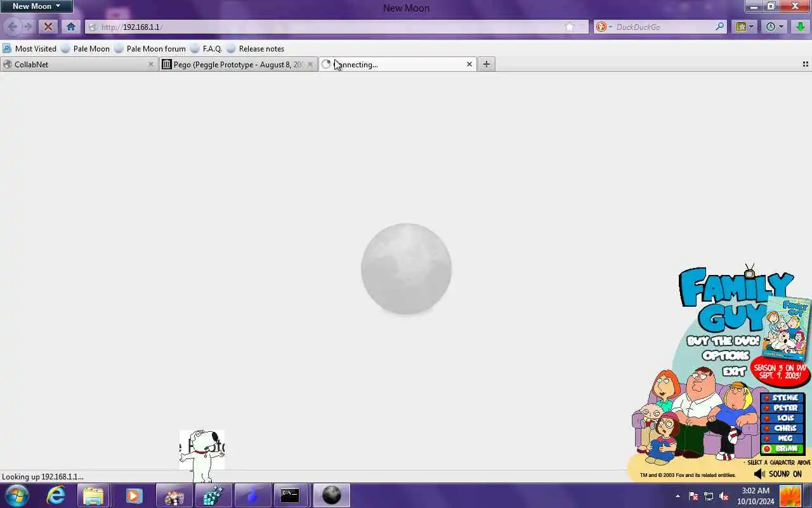Screen dimensions: 812x508
Task: Open the history clock dropdown button
Action: 775,27
